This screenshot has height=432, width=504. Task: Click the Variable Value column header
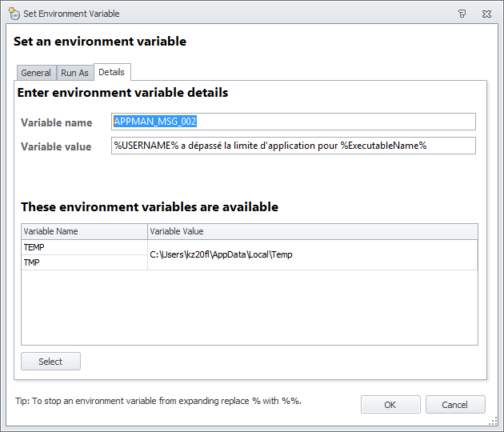[312, 231]
